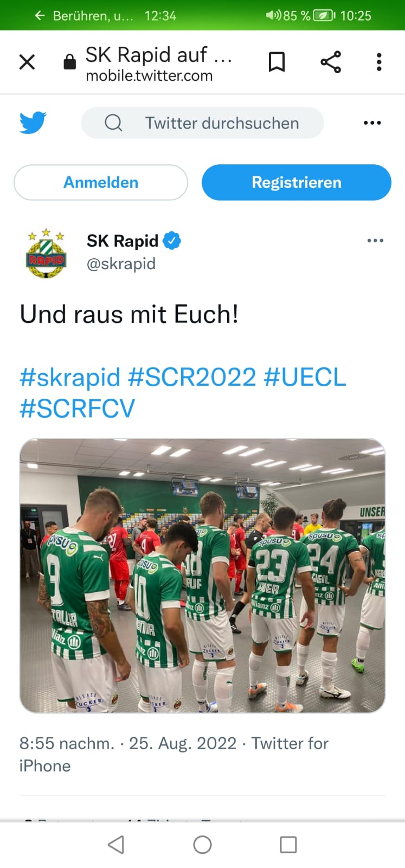Open the SK Rapid account name link

123,240
